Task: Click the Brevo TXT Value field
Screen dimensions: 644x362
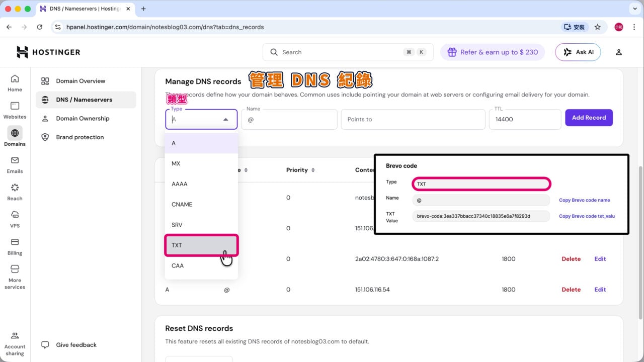Action: coord(481,216)
